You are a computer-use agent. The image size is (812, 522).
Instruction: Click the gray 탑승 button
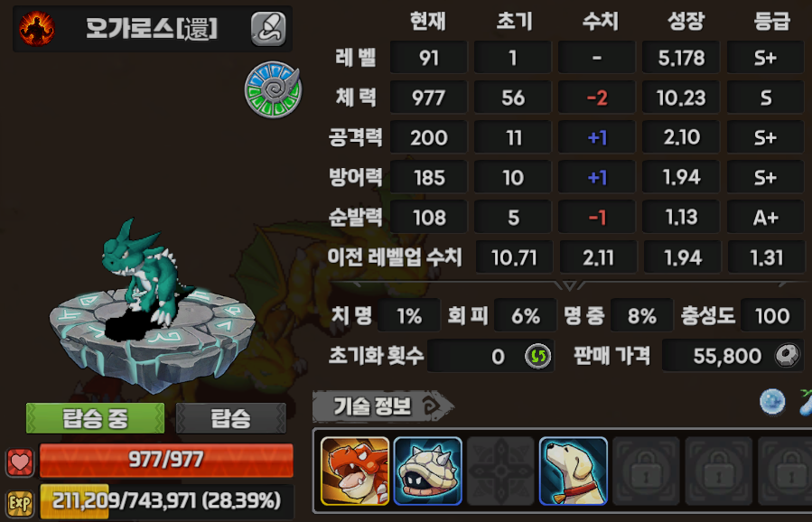click(x=231, y=418)
